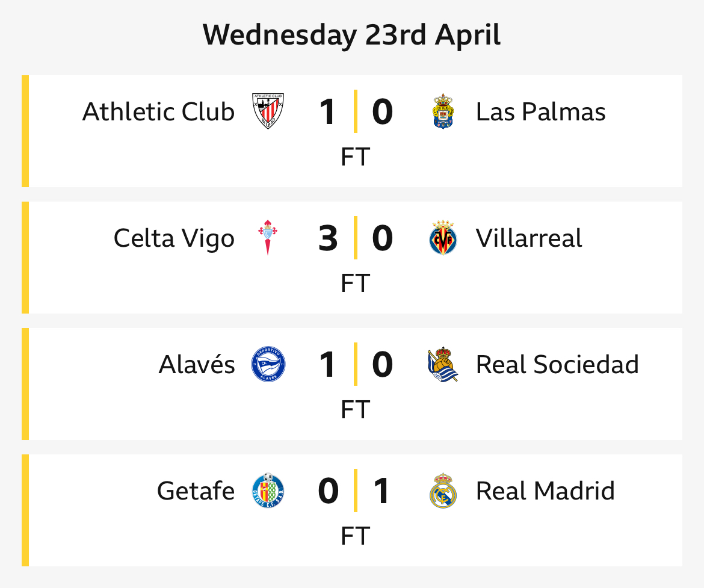The height and width of the screenshot is (588, 704).
Task: Open the Las Palmas team name link
Action: coord(540,111)
